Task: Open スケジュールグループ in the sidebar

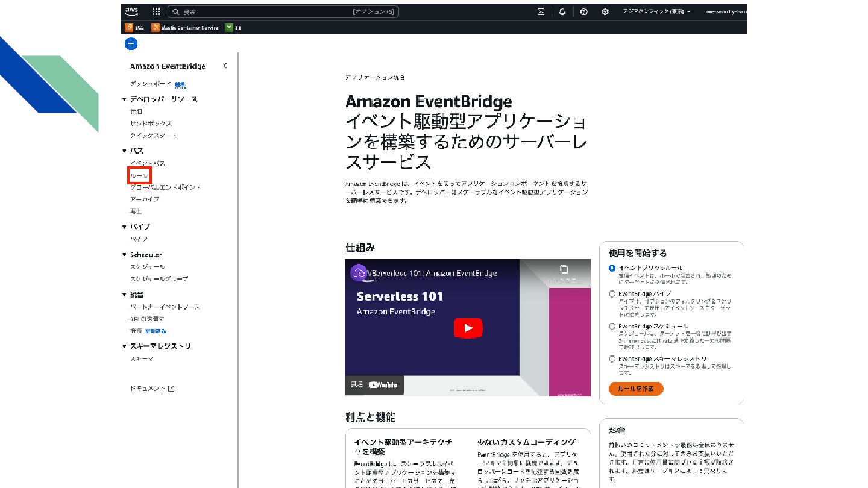Action: coord(159,279)
